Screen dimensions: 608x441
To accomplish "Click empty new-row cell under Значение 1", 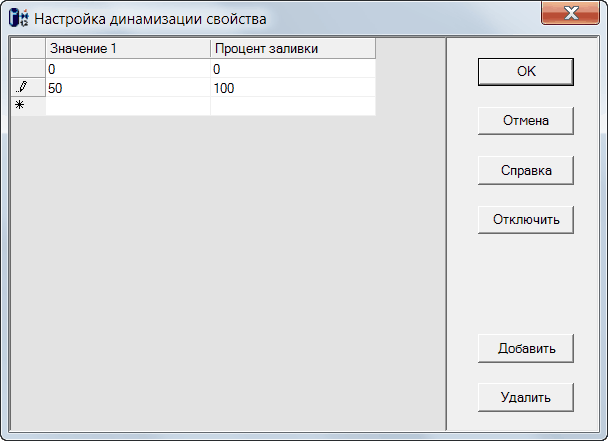I will (128, 106).
